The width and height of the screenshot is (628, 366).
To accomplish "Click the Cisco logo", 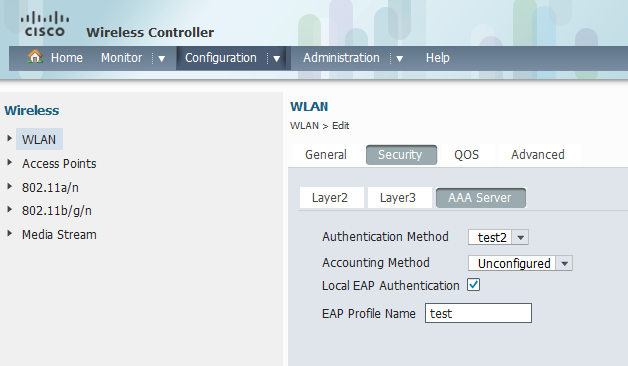I will point(44,24).
